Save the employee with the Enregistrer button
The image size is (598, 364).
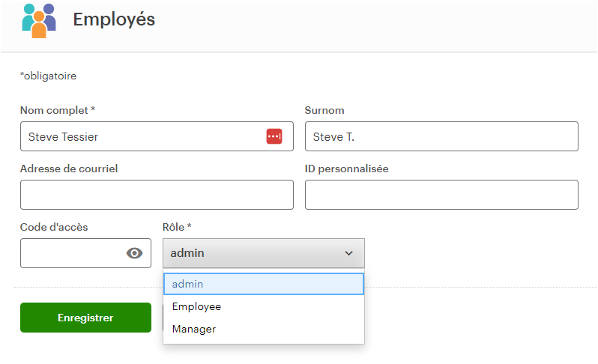coord(86,318)
